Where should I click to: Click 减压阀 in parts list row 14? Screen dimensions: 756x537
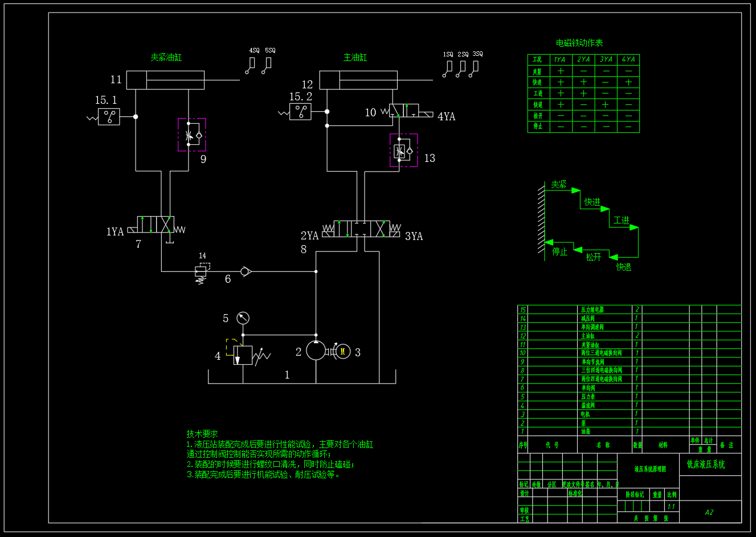tap(588, 319)
